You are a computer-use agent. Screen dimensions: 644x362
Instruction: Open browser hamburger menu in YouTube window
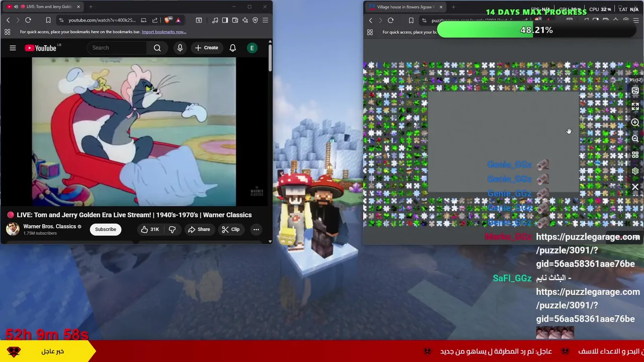(x=265, y=20)
